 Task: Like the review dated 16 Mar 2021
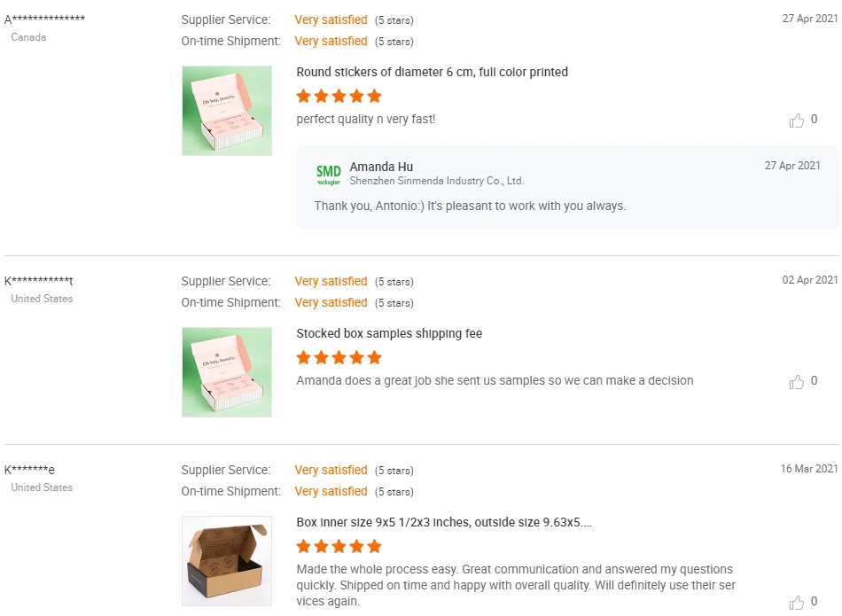[x=797, y=602]
